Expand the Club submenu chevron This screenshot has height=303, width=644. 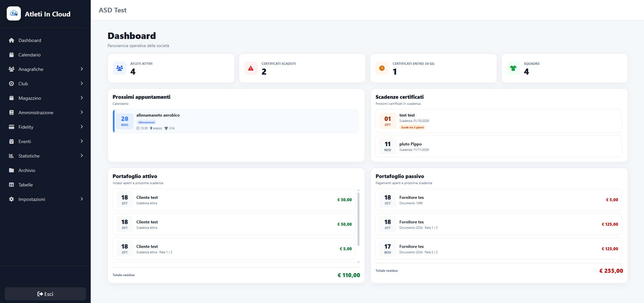(82, 83)
